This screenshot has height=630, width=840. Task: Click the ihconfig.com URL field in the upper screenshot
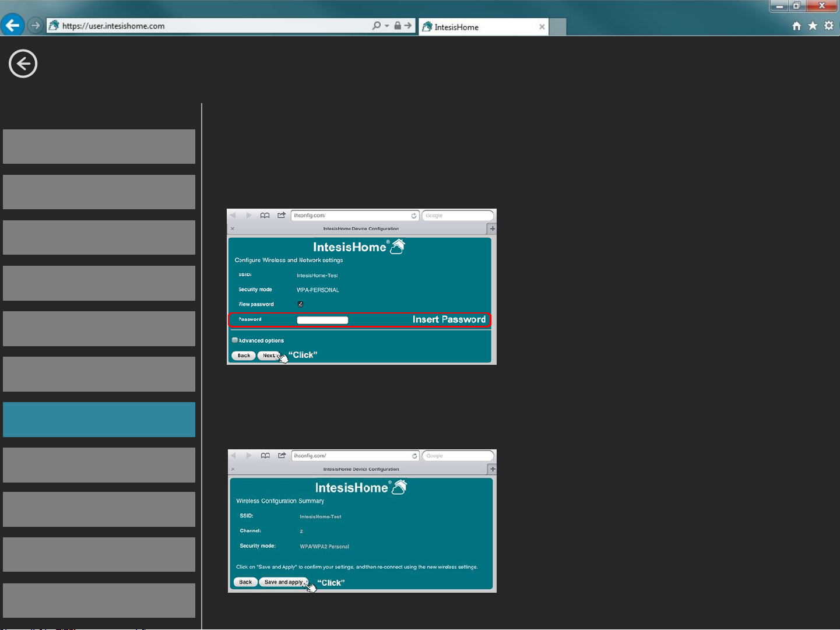click(355, 216)
